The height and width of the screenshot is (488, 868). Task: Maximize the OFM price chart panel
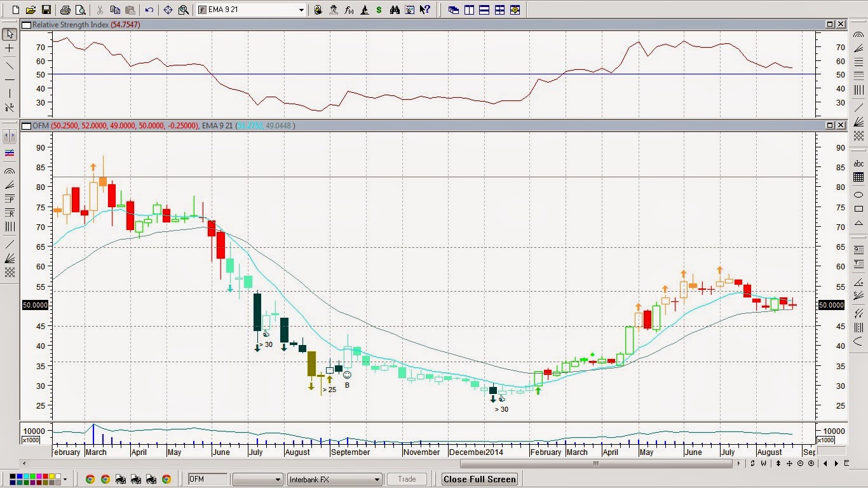pyautogui.click(x=830, y=125)
